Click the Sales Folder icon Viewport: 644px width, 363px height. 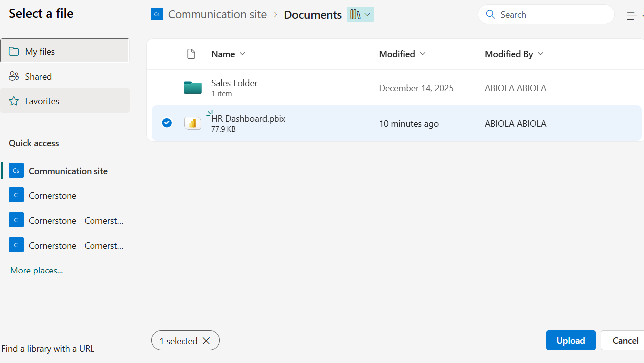pyautogui.click(x=193, y=88)
